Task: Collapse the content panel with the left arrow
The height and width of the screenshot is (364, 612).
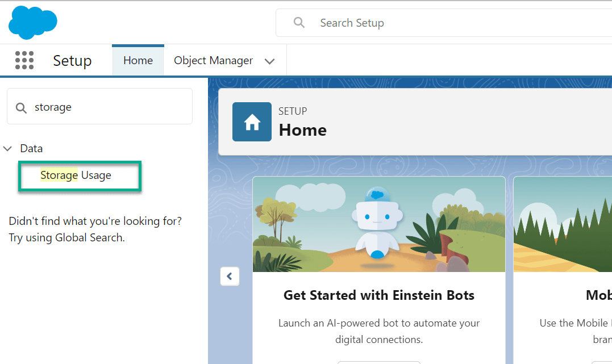Action: (230, 276)
